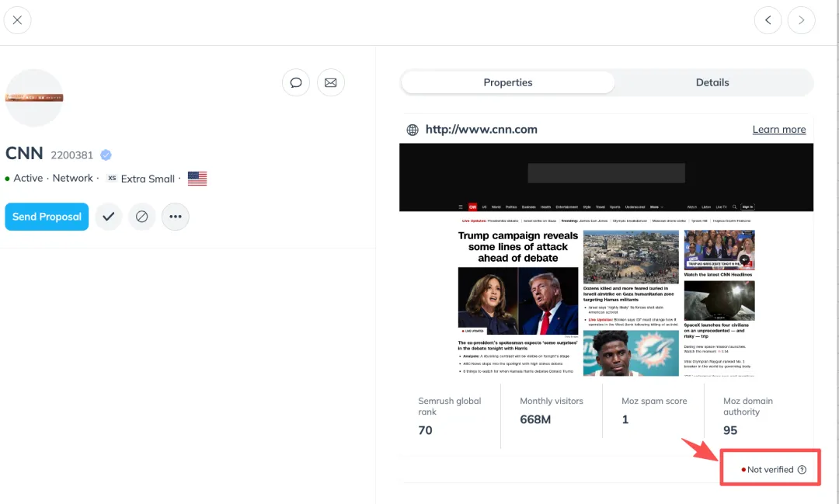Click Semrush global rank value 70

tap(426, 430)
